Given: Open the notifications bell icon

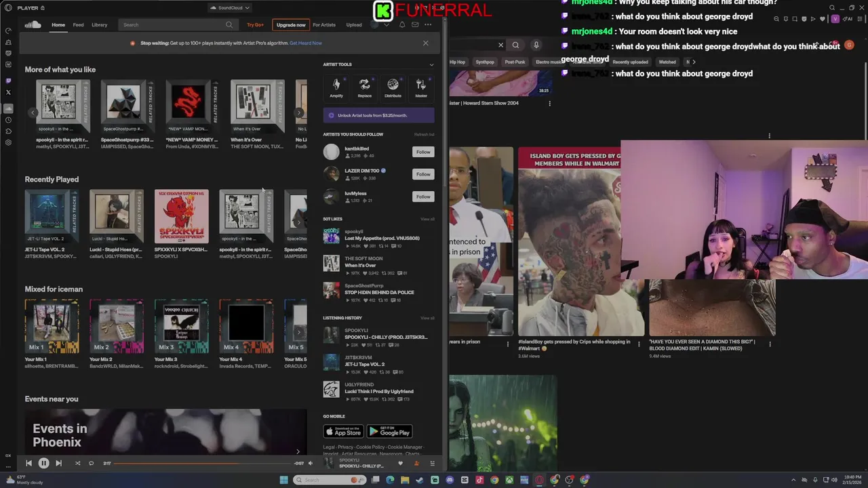Looking at the screenshot, I should [x=402, y=25].
